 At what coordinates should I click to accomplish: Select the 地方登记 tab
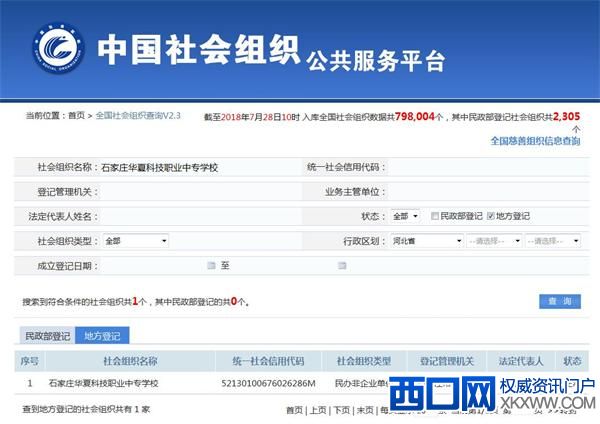[x=102, y=336]
